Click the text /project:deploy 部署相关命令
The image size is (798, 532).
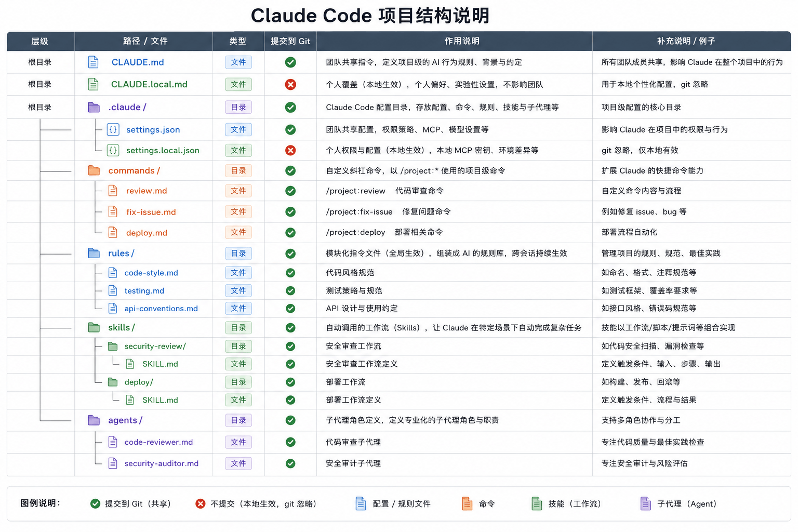(x=384, y=232)
